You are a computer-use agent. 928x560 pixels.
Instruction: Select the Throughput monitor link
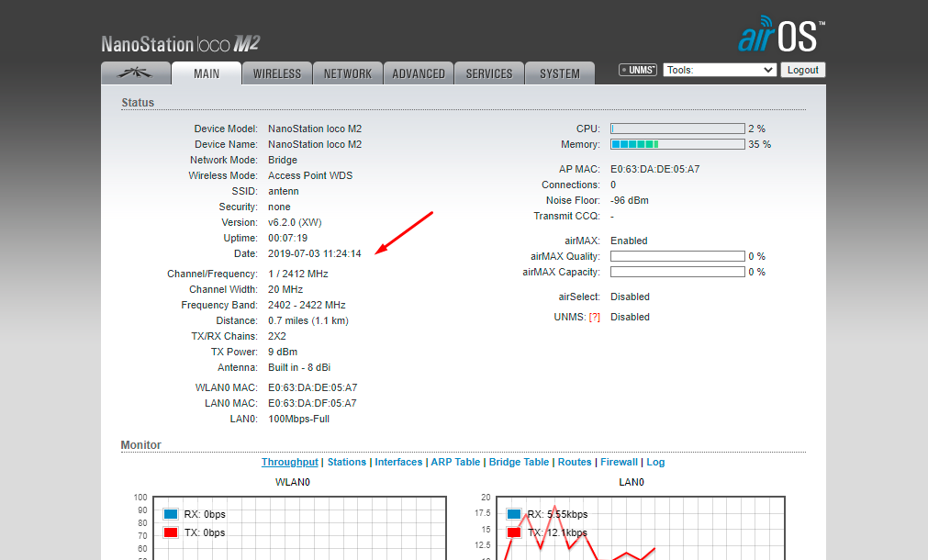click(x=290, y=463)
